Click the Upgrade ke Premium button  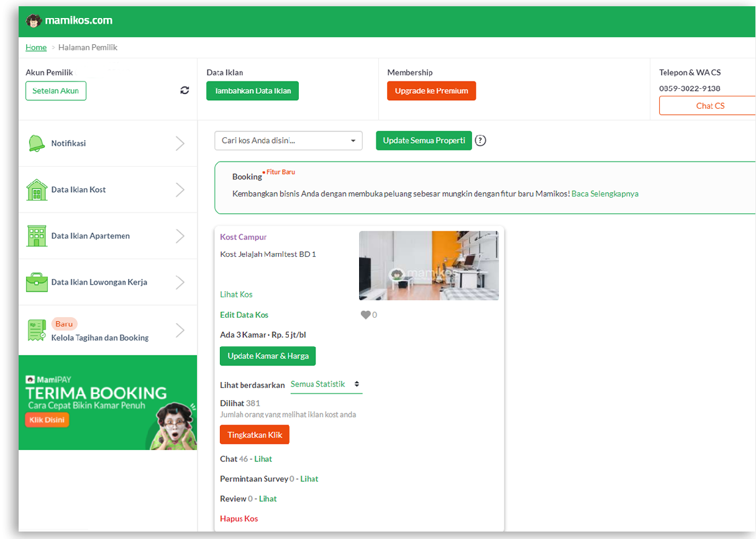[431, 91]
